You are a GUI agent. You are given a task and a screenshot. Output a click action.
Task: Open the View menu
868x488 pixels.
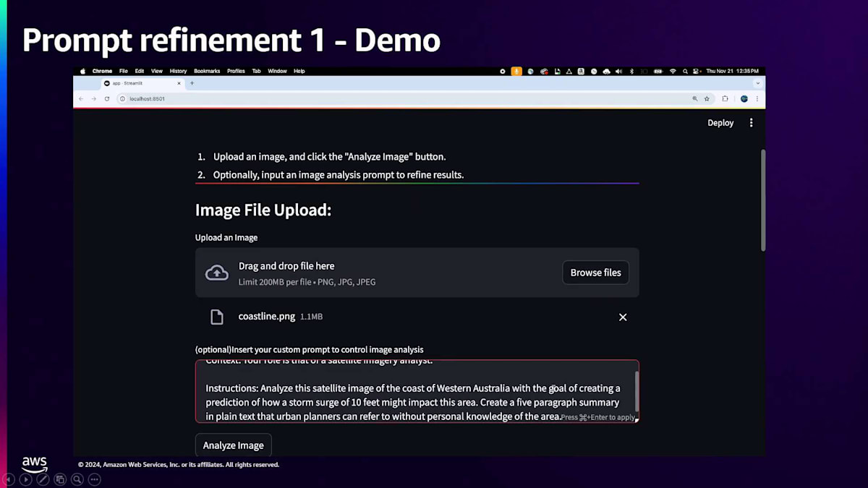pyautogui.click(x=156, y=71)
